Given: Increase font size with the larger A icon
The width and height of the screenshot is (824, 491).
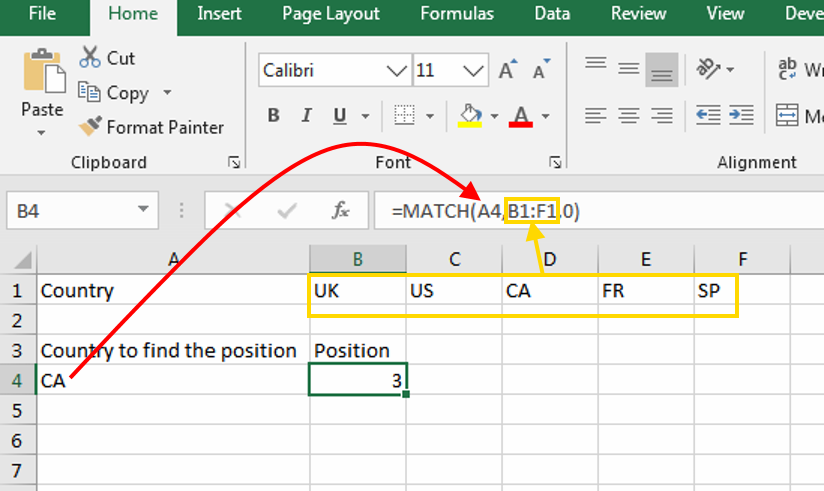Looking at the screenshot, I should [508, 71].
